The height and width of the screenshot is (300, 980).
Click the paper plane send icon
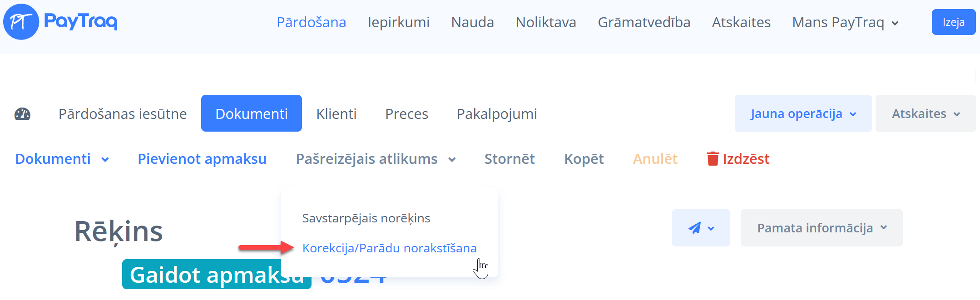tap(695, 228)
